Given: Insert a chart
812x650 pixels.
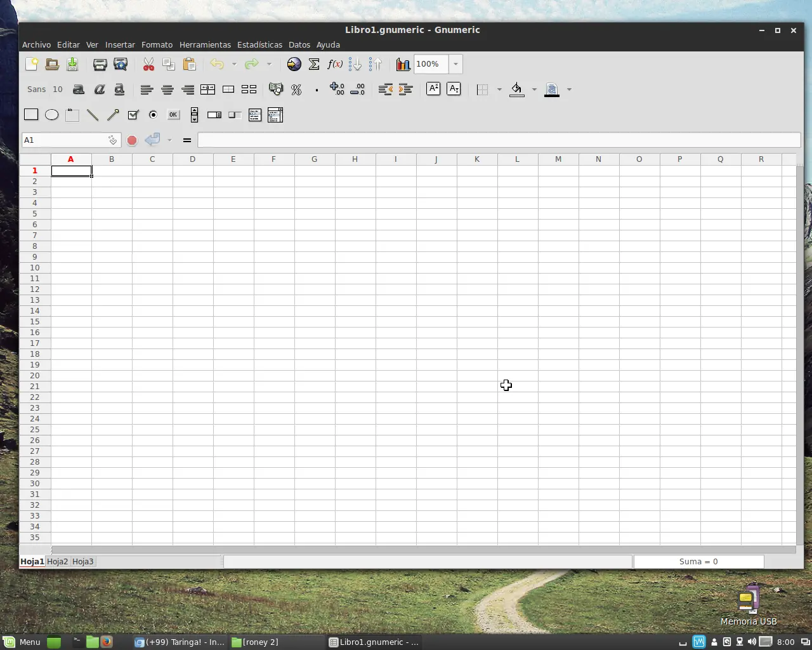Looking at the screenshot, I should click(x=403, y=64).
